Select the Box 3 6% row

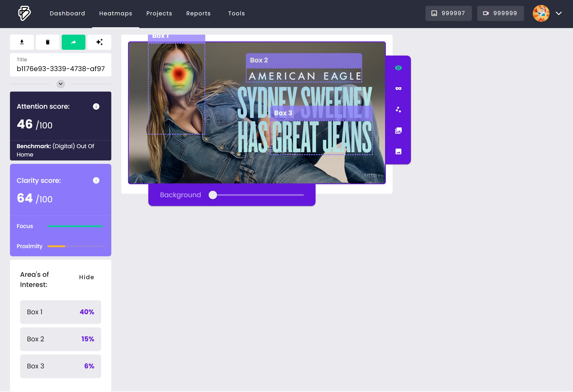61,366
